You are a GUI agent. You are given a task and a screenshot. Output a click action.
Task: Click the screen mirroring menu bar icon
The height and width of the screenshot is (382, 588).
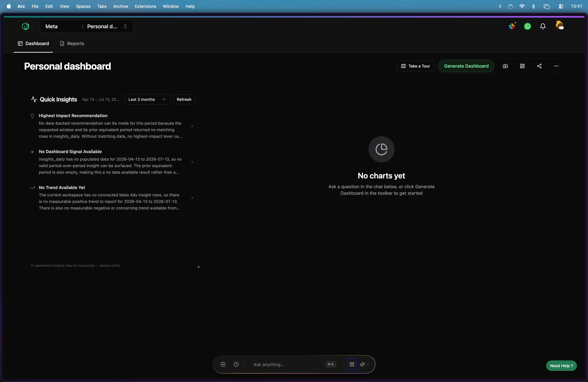[547, 6]
